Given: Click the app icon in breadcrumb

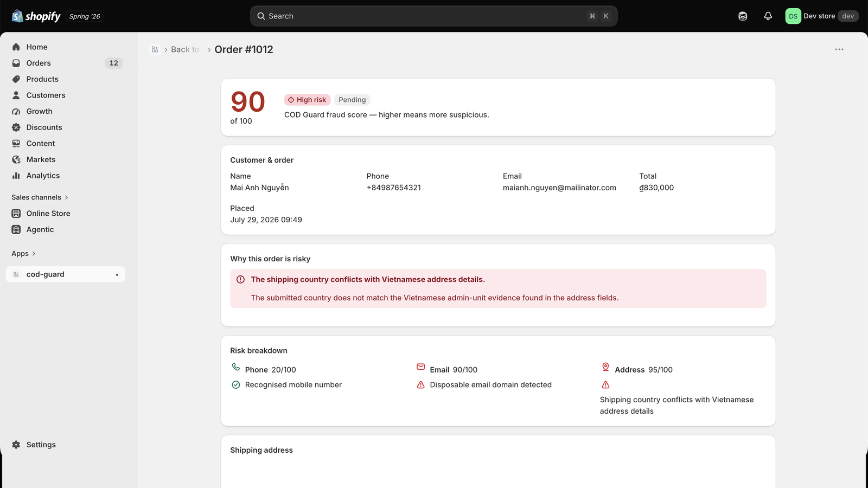Looking at the screenshot, I should coord(155,49).
